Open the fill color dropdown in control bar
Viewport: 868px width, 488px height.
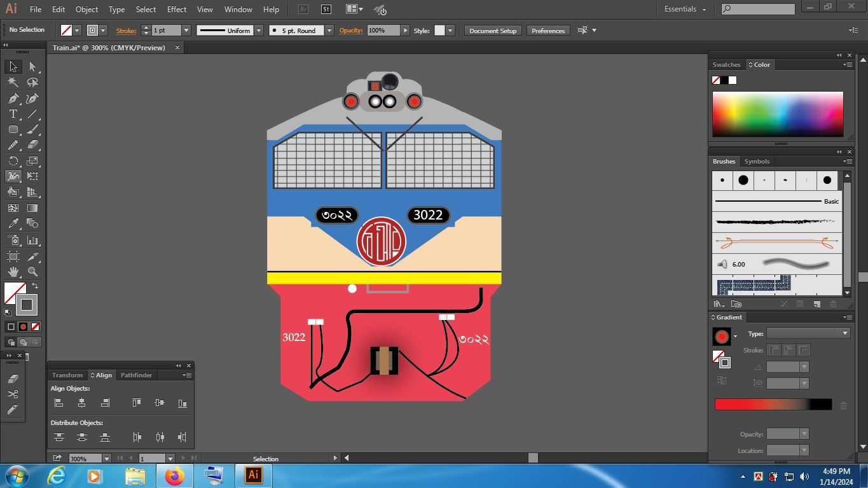77,31
